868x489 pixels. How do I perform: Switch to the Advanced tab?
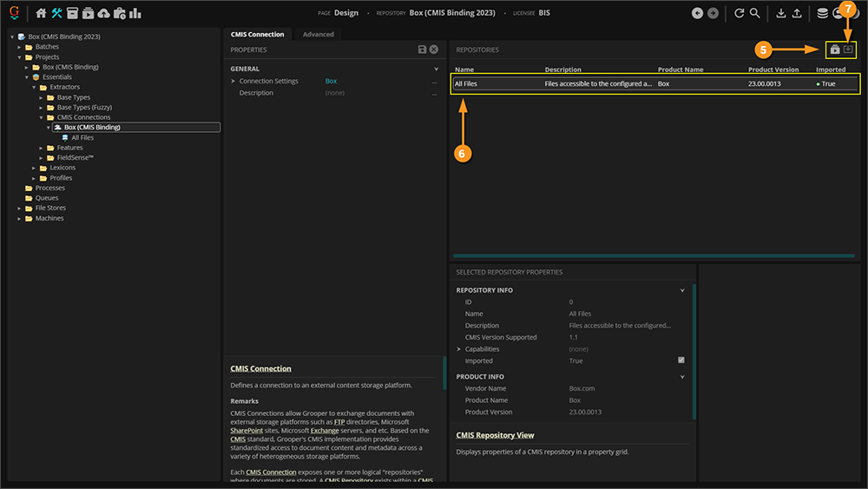tap(318, 34)
